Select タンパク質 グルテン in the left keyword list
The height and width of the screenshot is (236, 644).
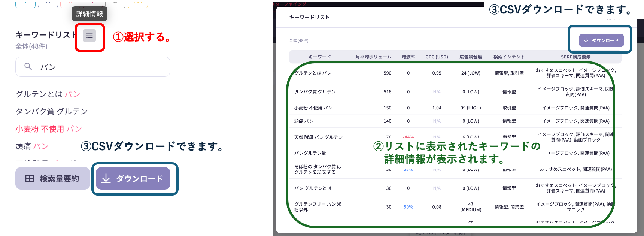click(x=52, y=111)
